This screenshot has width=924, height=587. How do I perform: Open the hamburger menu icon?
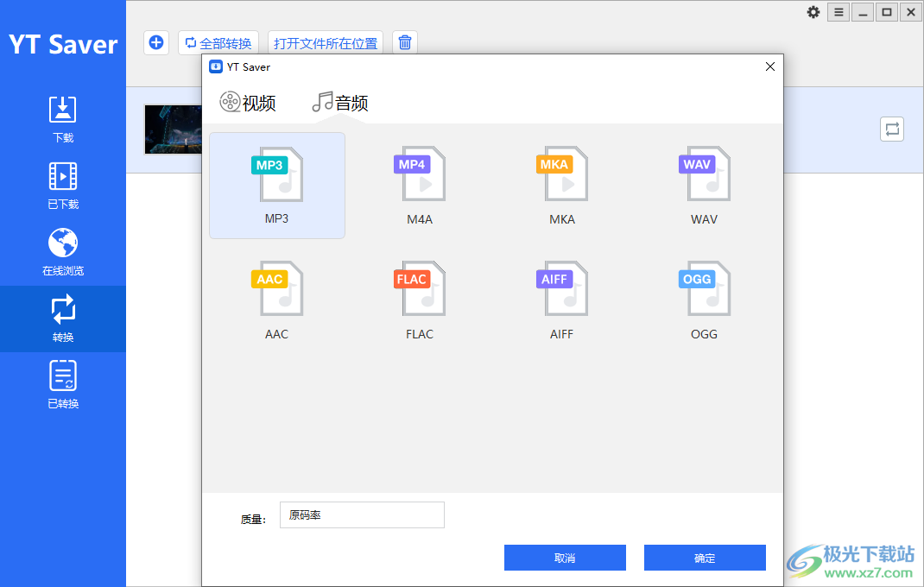tap(839, 12)
